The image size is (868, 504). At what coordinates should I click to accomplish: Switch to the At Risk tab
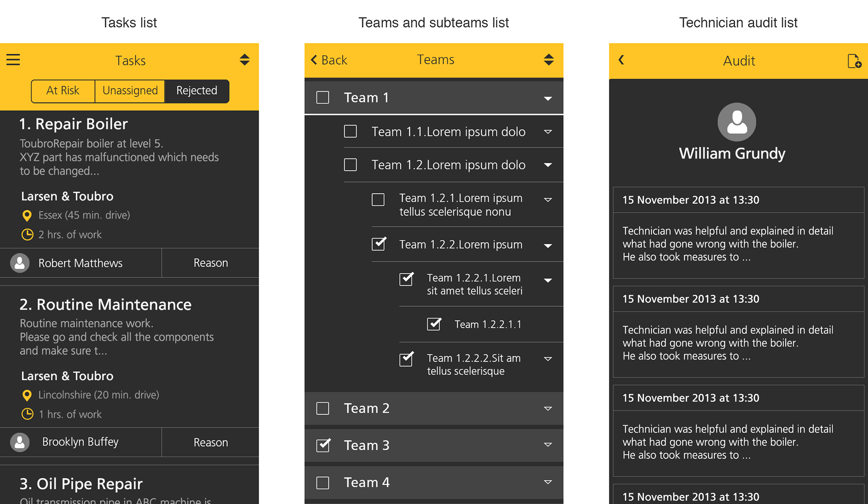pyautogui.click(x=63, y=91)
